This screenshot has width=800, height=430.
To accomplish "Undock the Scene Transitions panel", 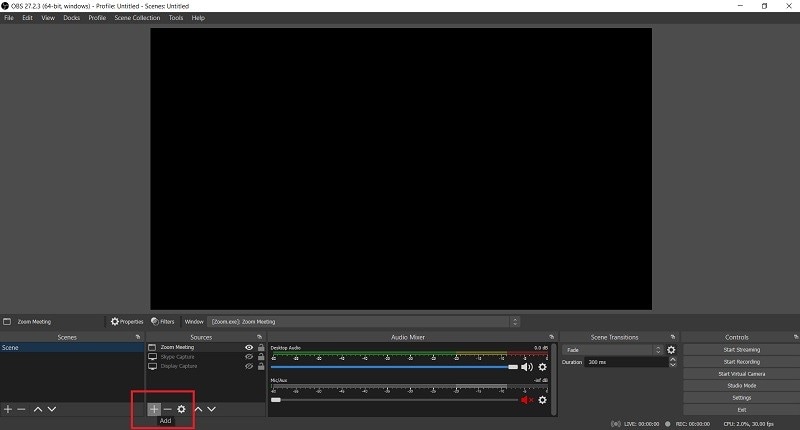I will 673,337.
